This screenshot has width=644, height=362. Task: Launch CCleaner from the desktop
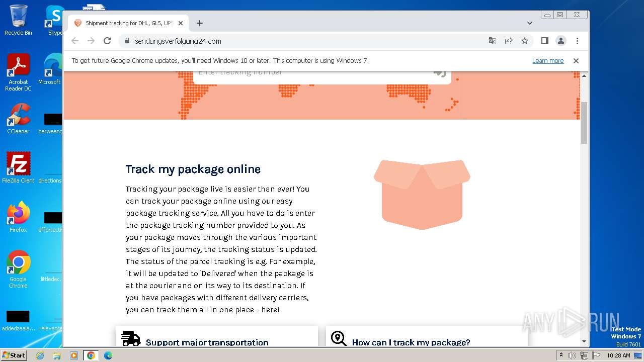click(x=18, y=119)
